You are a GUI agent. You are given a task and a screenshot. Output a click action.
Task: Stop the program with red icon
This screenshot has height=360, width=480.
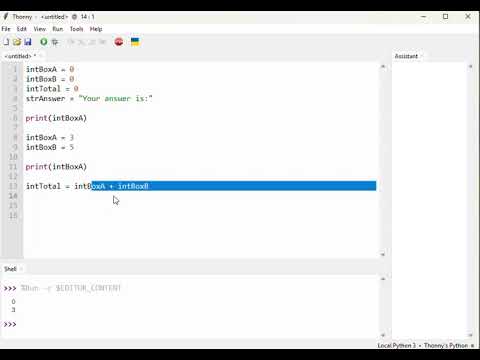(x=119, y=42)
